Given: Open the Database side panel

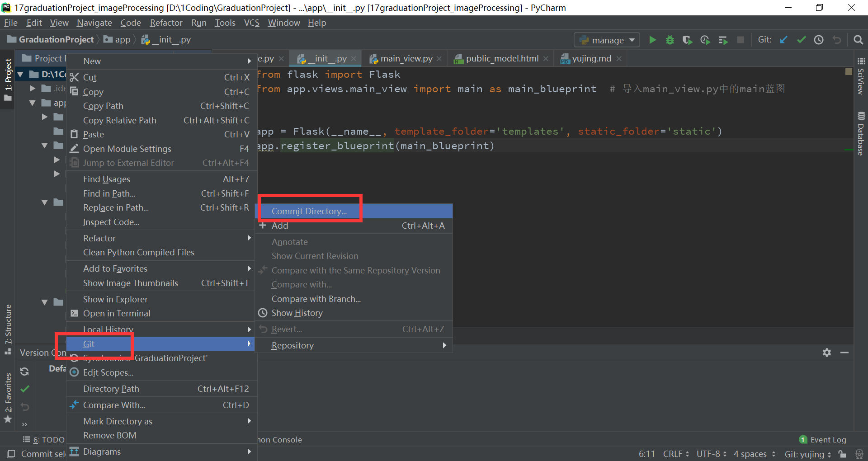Looking at the screenshot, I should coord(860,131).
